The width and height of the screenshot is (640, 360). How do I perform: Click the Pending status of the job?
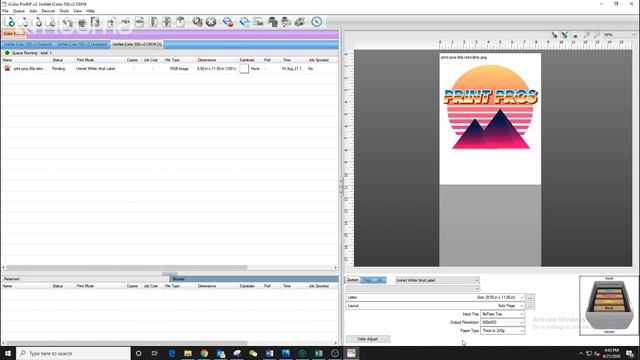[58, 69]
